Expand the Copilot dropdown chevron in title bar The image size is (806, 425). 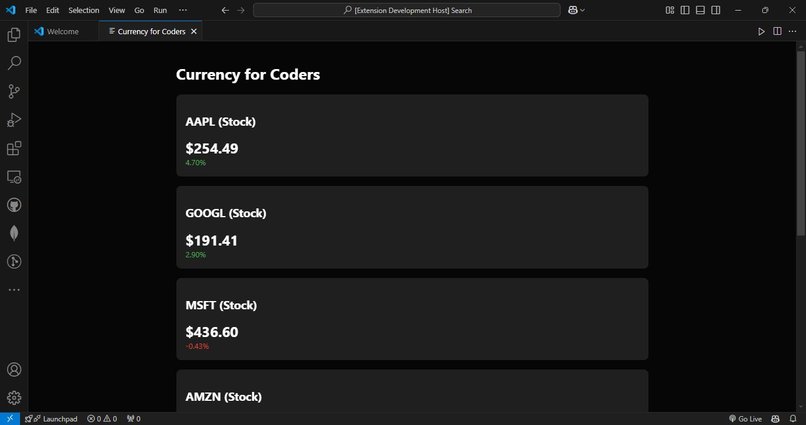[582, 10]
